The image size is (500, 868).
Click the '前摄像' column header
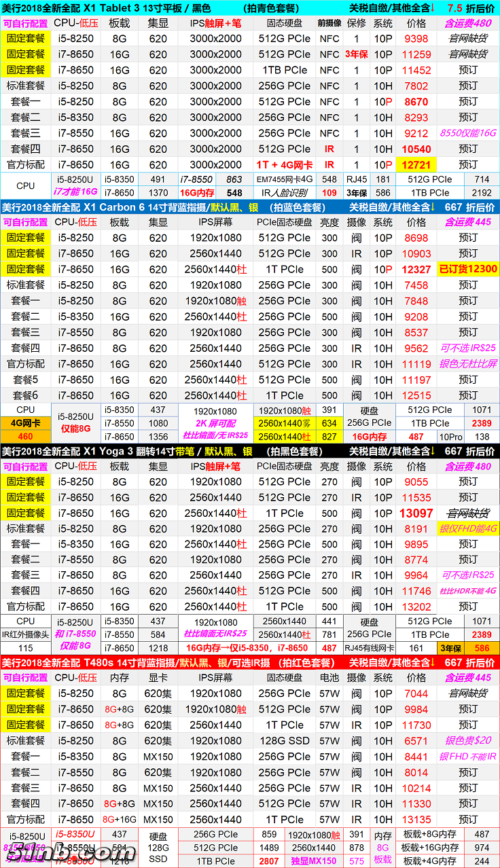[329, 22]
